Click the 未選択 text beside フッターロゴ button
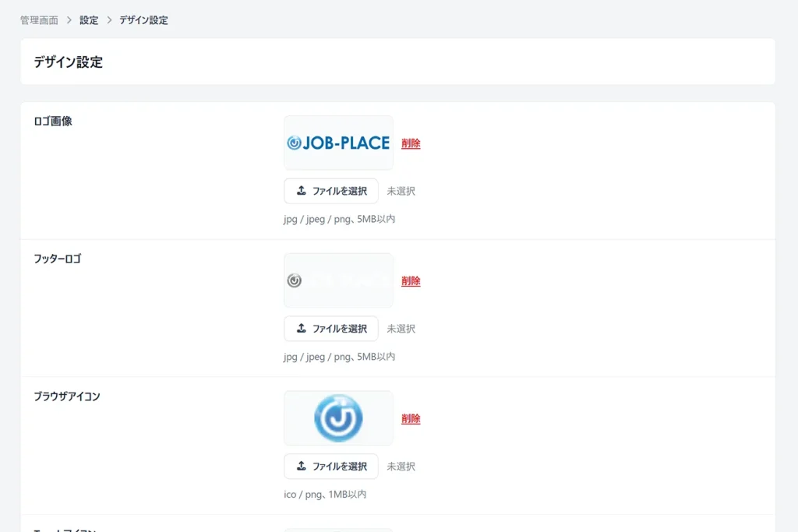Screen dimensions: 798x532 (401, 329)
